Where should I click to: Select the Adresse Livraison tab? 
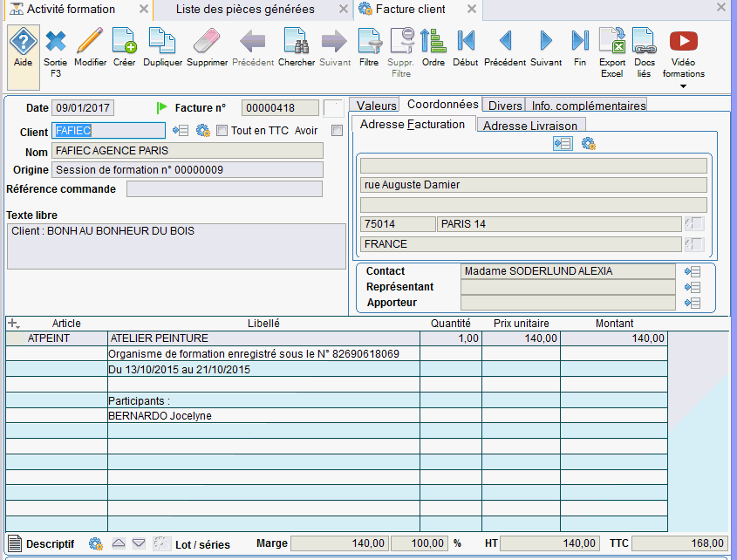pos(529,126)
